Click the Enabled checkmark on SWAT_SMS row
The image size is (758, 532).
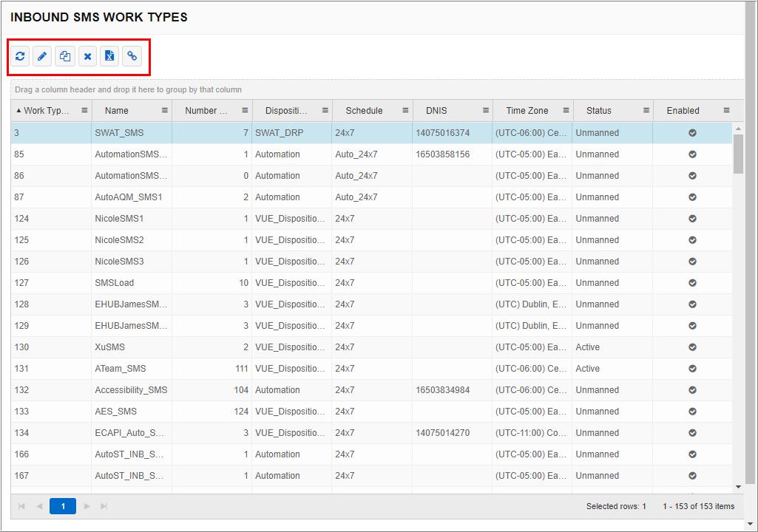(693, 133)
